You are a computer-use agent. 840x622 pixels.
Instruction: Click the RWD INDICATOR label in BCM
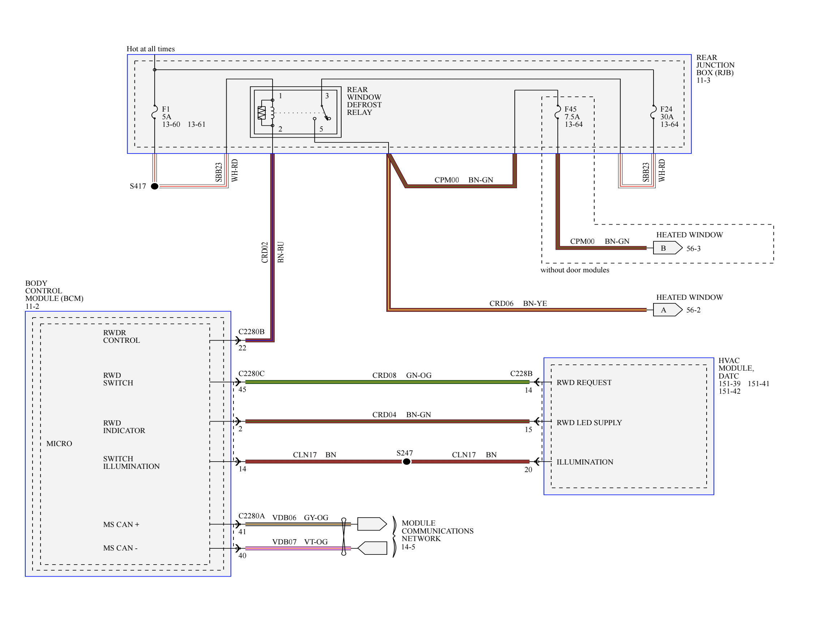pyautogui.click(x=124, y=427)
